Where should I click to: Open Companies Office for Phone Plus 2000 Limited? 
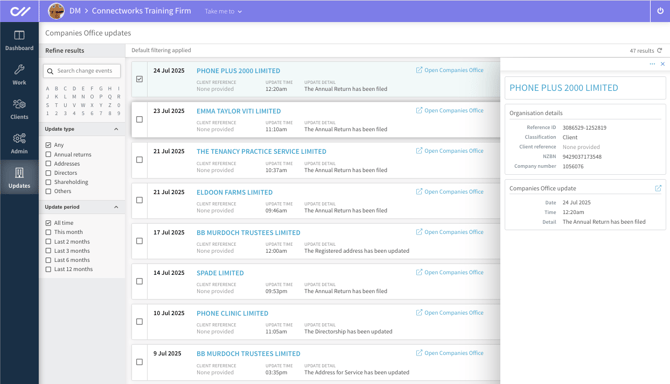450,70
